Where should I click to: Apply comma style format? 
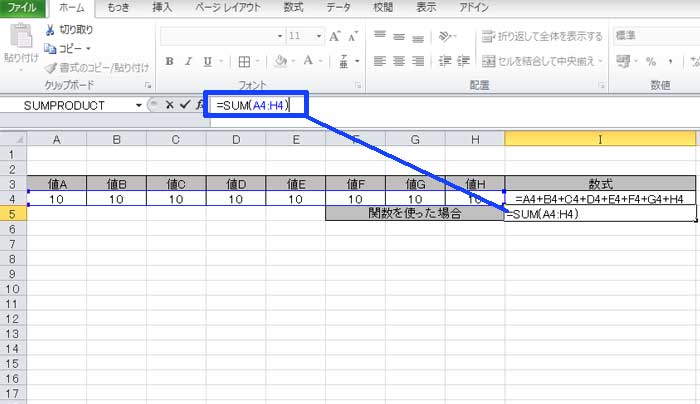pos(670,62)
